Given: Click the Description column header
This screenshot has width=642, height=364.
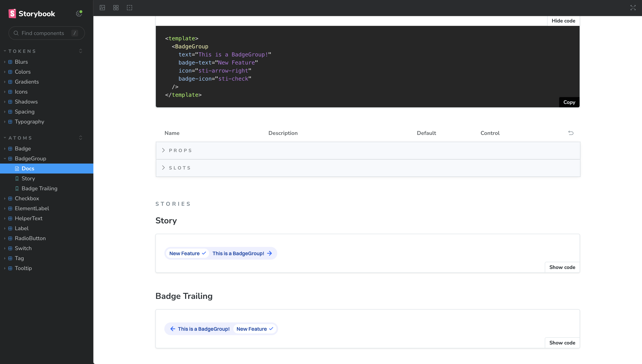Looking at the screenshot, I should 283,133.
